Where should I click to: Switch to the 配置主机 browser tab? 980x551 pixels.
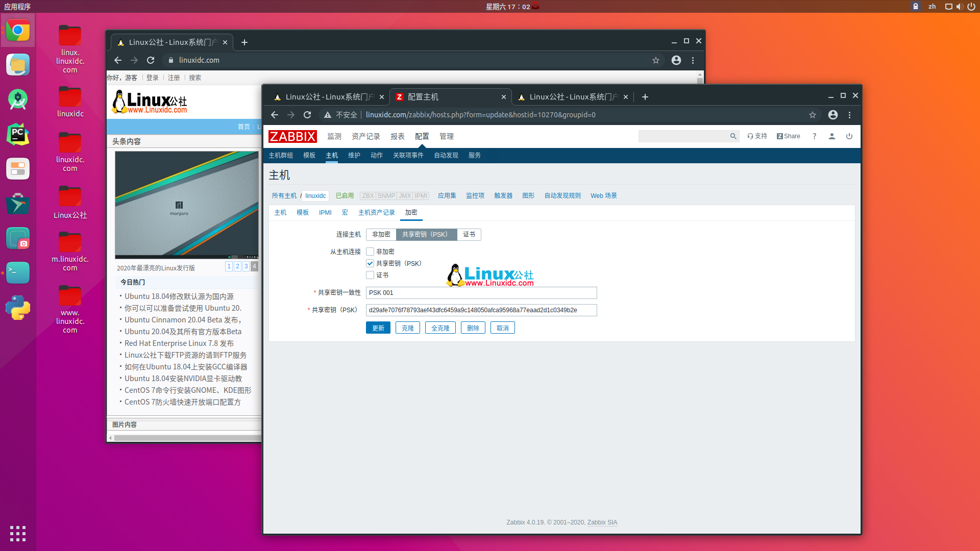point(449,97)
